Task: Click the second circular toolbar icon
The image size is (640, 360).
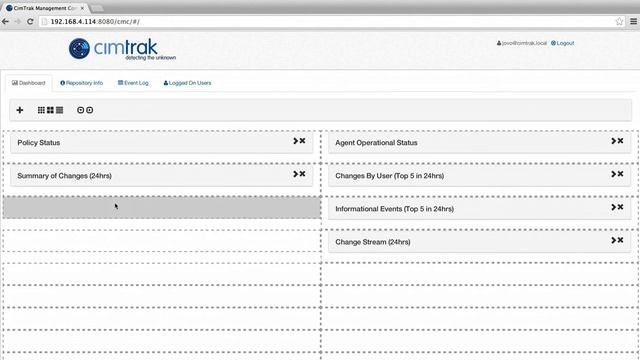Action: (x=89, y=110)
